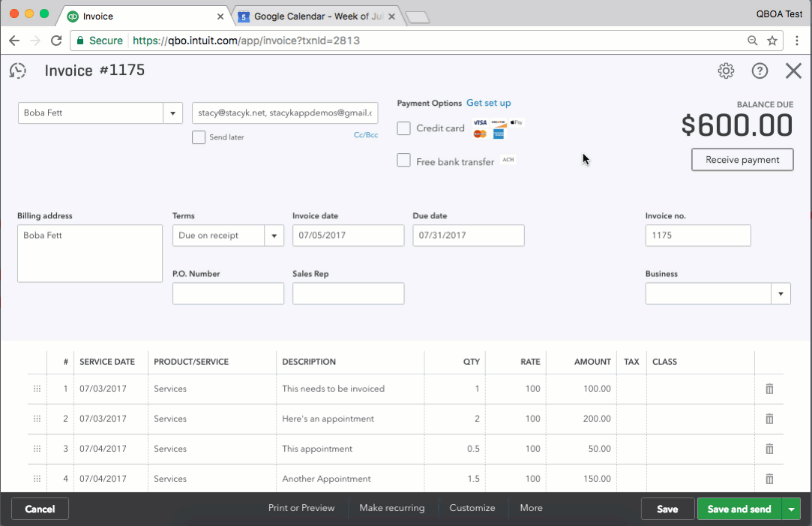Click the Sales Rep field

tap(348, 294)
